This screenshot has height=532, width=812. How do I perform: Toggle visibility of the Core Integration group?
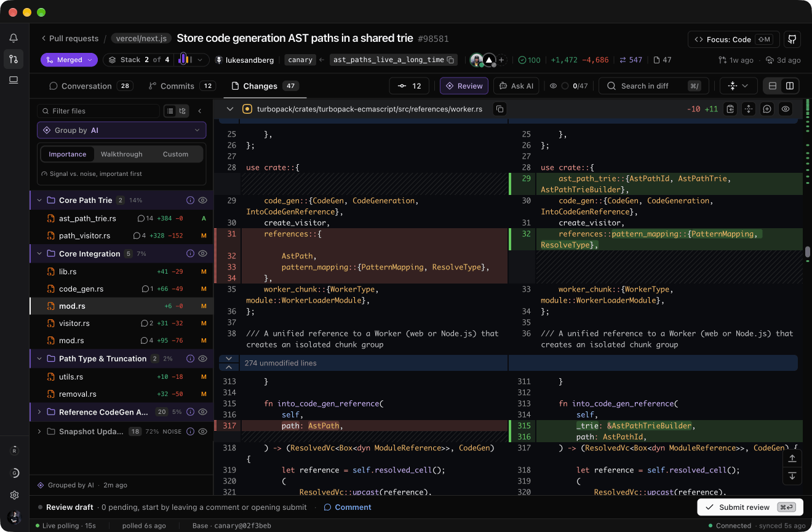coord(202,253)
